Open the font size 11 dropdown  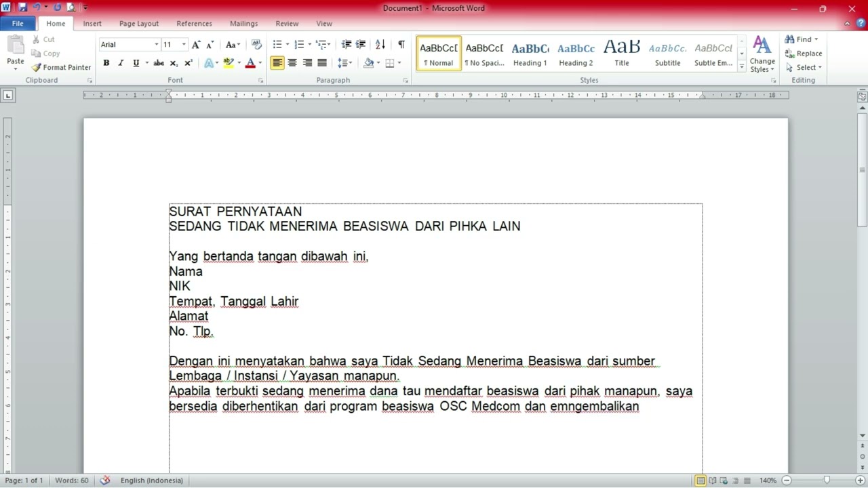184,45
